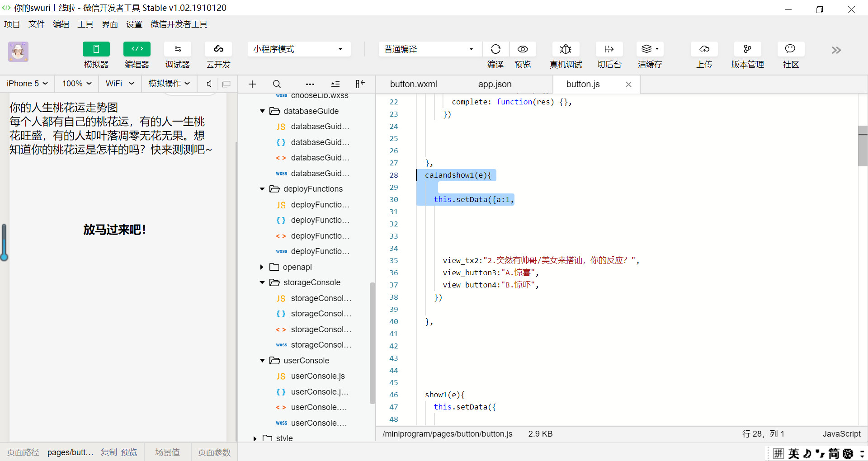Switch to the app.json tab
The height and width of the screenshot is (461, 868).
(x=495, y=85)
